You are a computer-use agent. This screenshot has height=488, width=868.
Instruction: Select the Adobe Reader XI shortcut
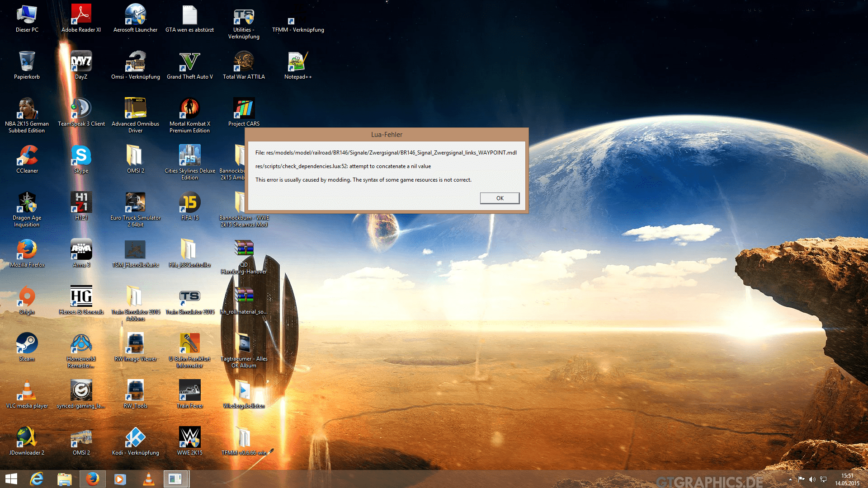(81, 19)
